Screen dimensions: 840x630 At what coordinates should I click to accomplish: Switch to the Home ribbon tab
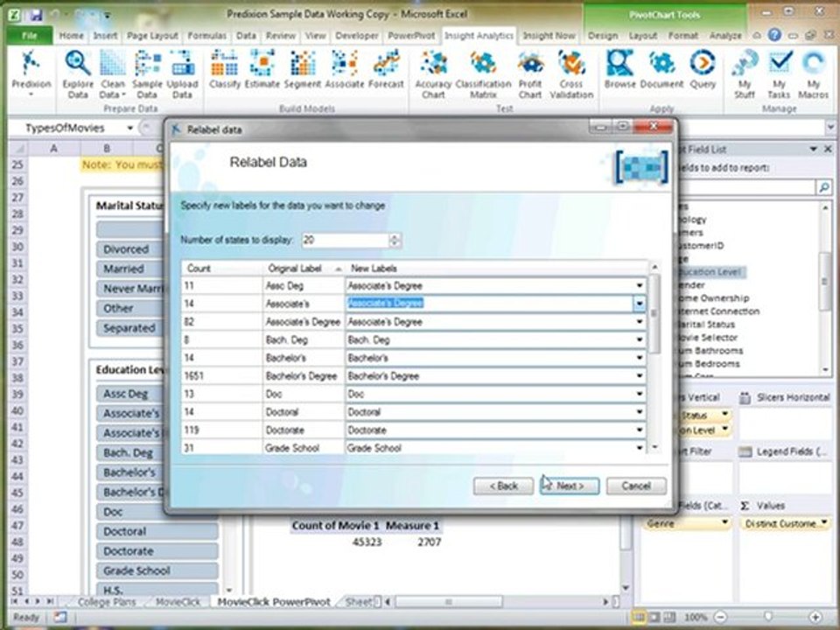[x=71, y=35]
